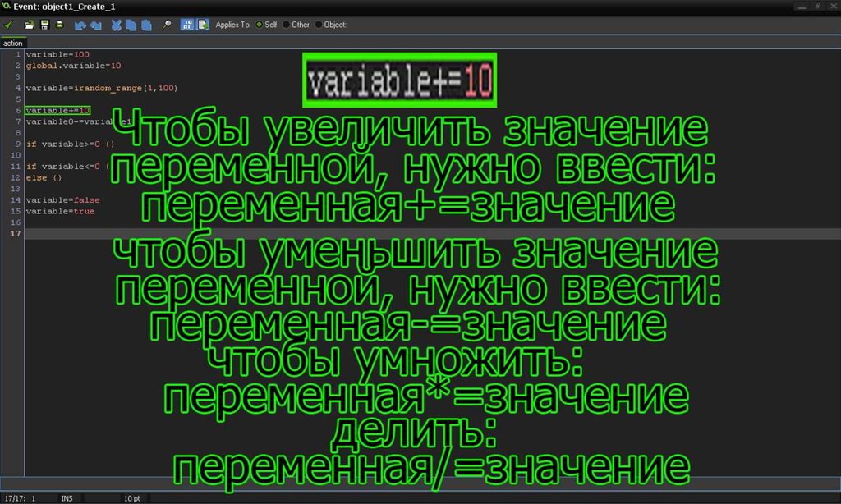Copy the selected code
Viewport: 841px width, 504px height.
pos(131,25)
